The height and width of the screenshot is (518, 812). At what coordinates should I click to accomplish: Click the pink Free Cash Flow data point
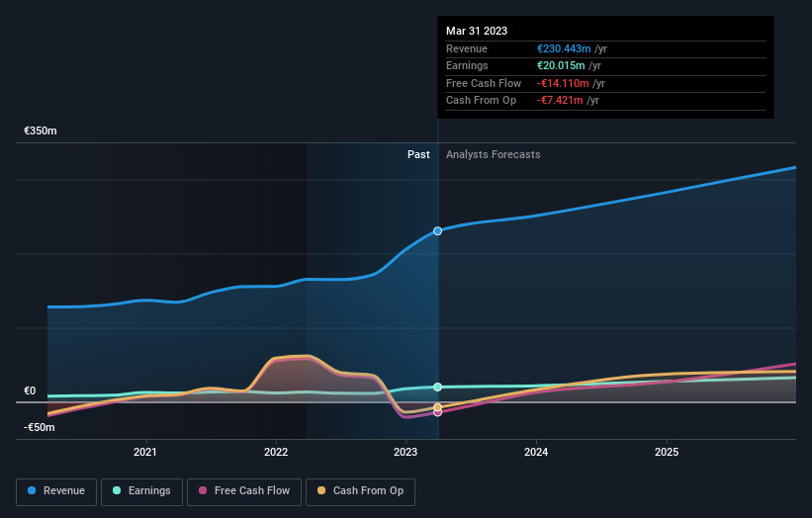437,413
